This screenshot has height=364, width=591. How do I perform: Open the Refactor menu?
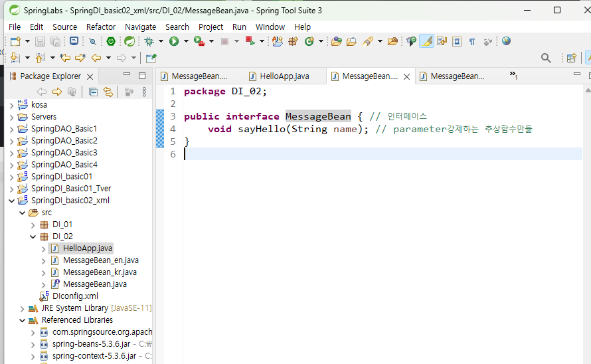pos(101,27)
